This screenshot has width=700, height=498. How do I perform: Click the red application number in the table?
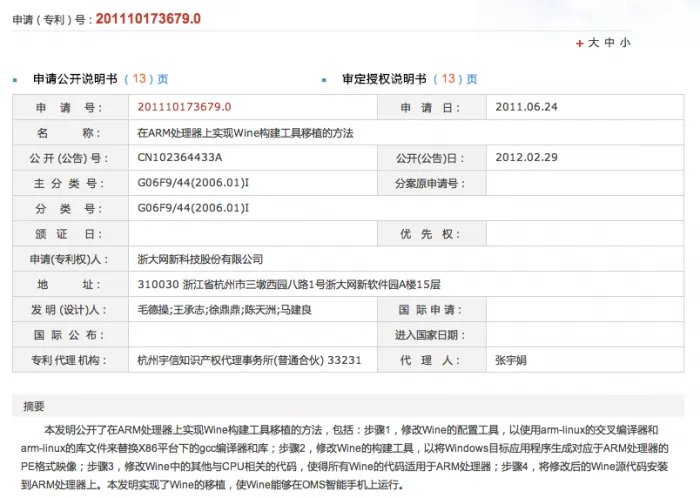[184, 107]
